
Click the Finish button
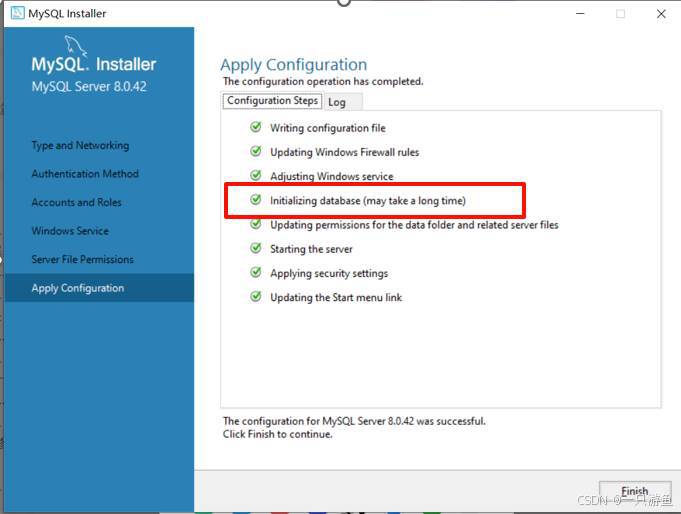(635, 491)
